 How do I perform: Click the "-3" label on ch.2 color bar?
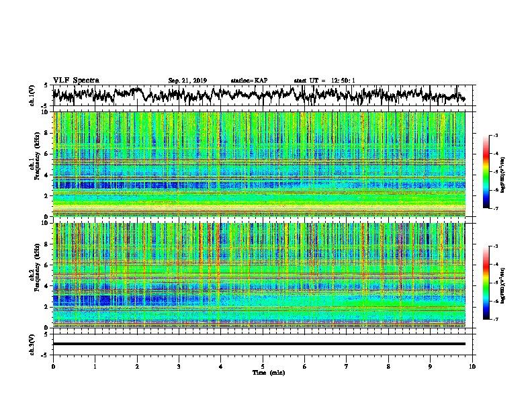(496, 246)
